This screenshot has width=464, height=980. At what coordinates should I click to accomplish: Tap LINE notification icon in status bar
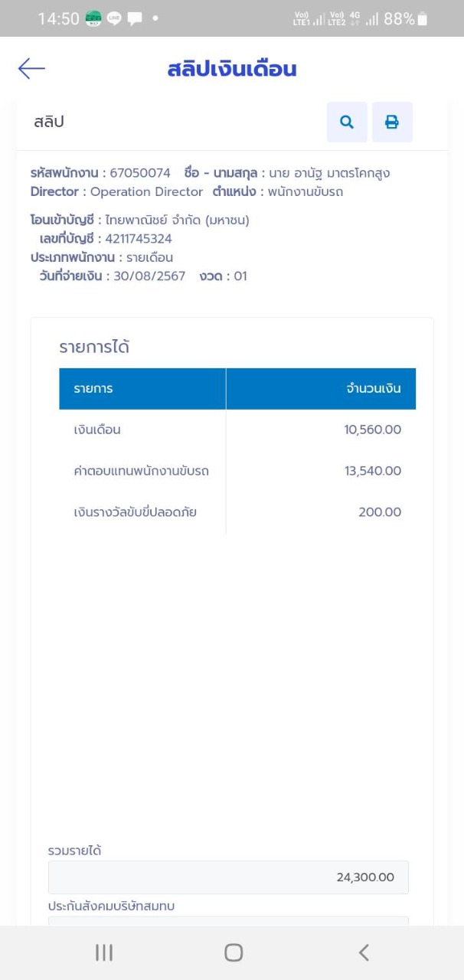point(114,18)
